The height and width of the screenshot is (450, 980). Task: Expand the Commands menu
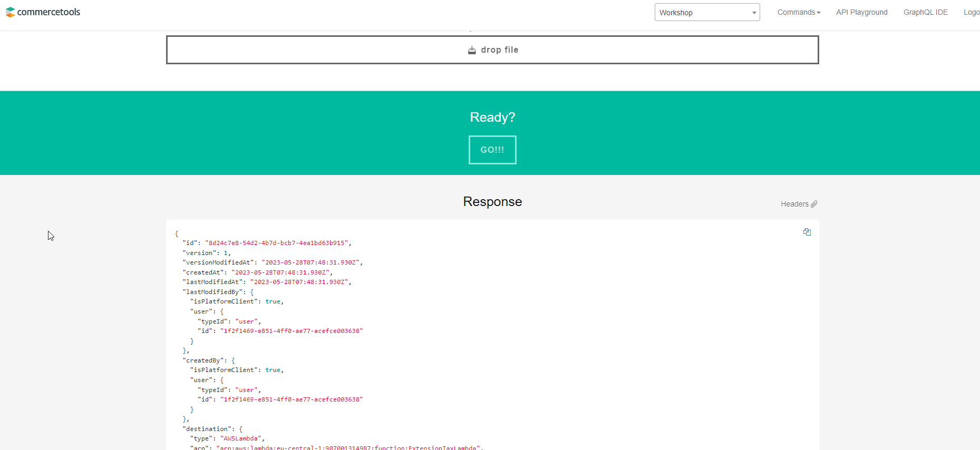799,13
